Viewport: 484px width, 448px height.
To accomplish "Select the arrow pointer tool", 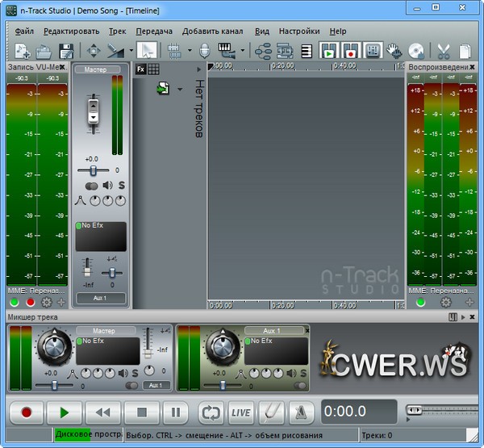I will click(x=146, y=50).
